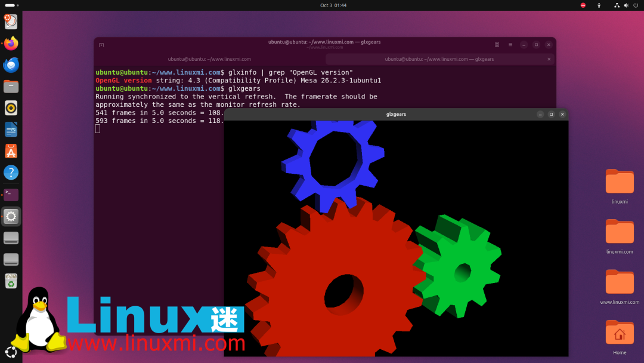Click the '593 frames in 5.0 seconds' line
This screenshot has height=363, width=644.
pyautogui.click(x=159, y=121)
